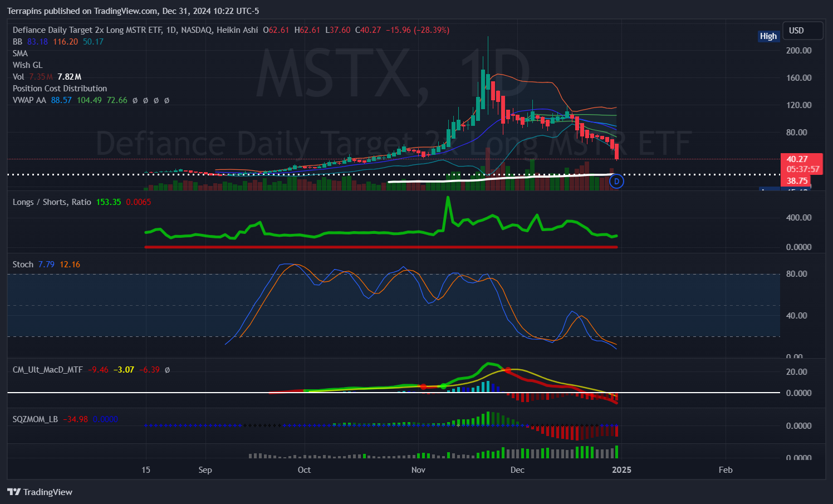Click VWAP value 104.49
This screenshot has width=833, height=504.
89,100
